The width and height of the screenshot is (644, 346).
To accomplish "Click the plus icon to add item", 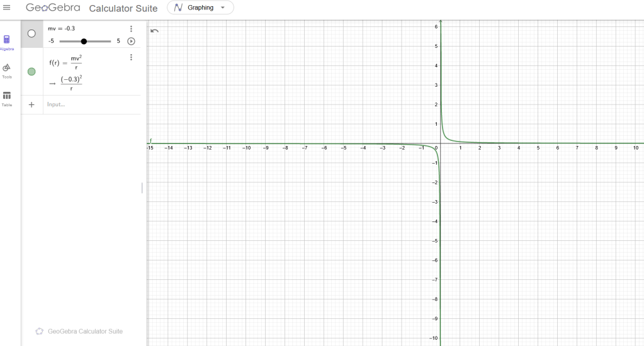I will 31,104.
